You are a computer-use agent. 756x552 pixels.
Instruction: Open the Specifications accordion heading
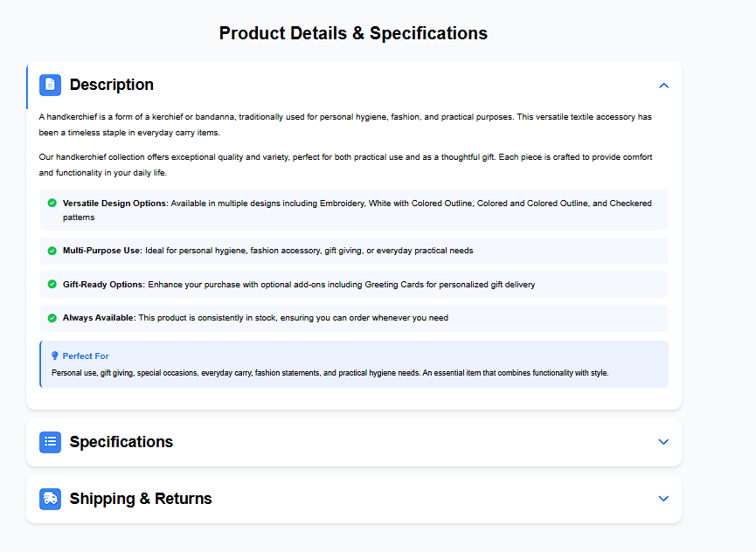(x=121, y=442)
